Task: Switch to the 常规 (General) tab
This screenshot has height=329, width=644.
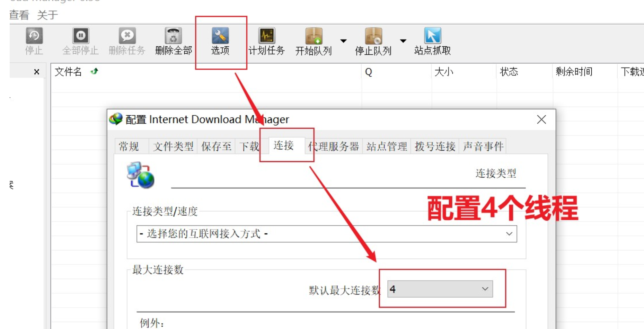Action: 131,146
